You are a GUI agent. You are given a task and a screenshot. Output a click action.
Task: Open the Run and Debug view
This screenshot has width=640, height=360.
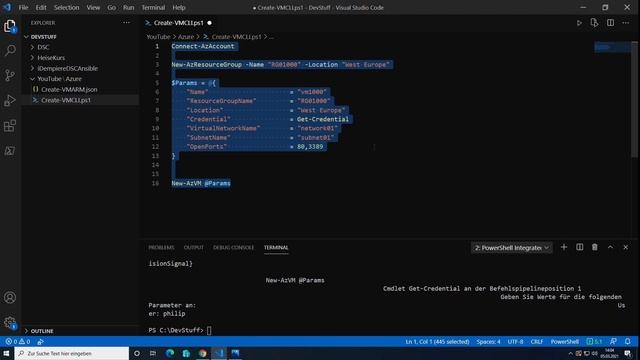coord(10,100)
